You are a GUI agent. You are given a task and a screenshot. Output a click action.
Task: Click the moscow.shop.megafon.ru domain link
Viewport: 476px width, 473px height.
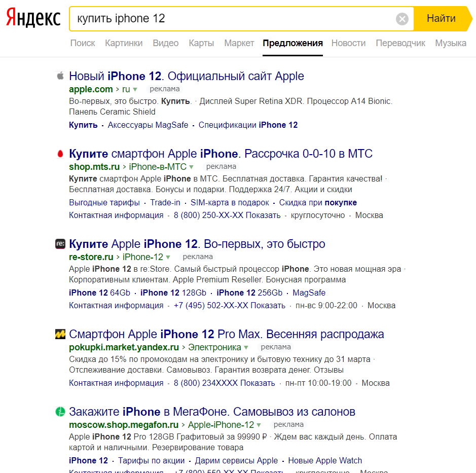[124, 424]
